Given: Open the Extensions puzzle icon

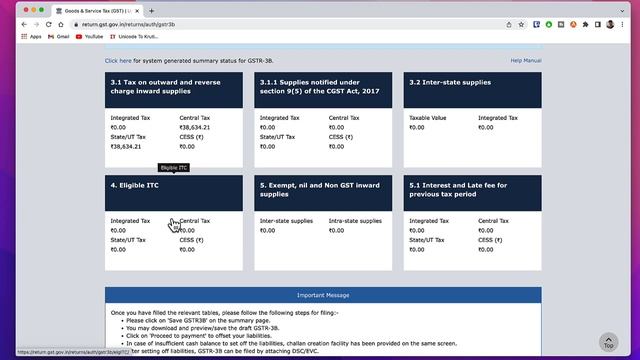Looking at the screenshot, I should [585, 24].
